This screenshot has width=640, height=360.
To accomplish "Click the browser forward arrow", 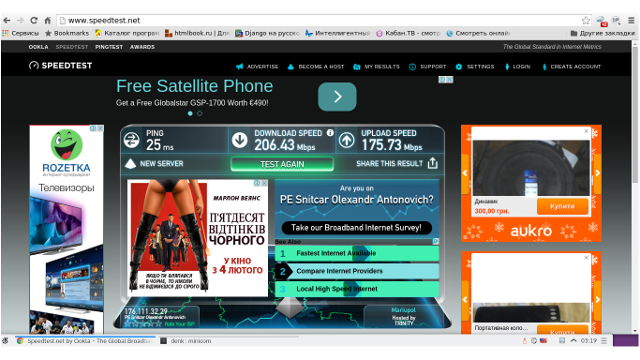I will [x=20, y=20].
